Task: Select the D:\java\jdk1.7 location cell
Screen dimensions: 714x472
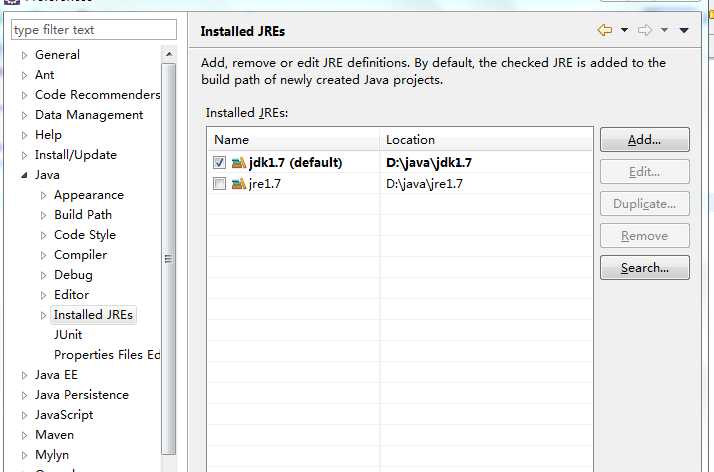Action: (429, 162)
